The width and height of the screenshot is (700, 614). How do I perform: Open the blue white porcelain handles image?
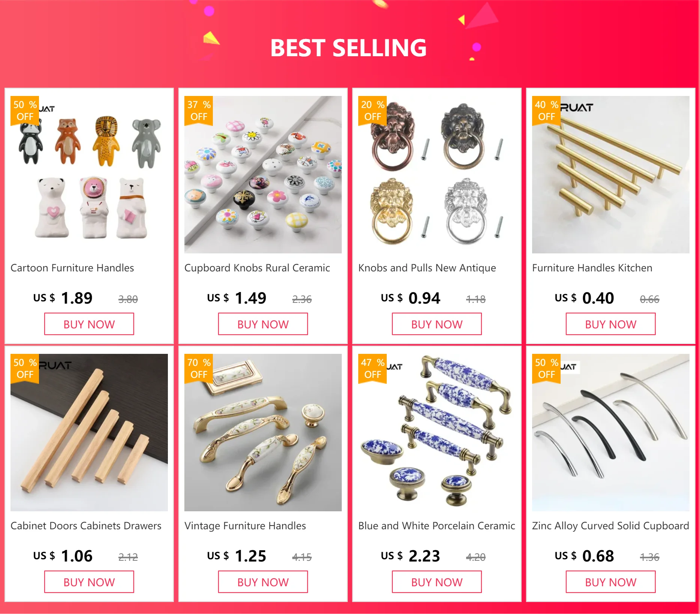[437, 433]
